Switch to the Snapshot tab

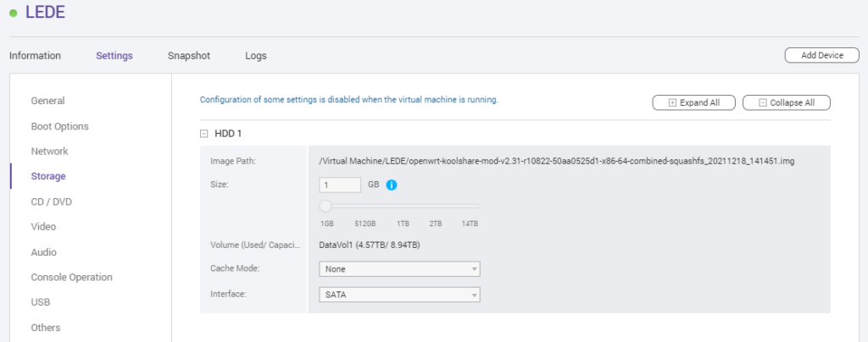tap(189, 56)
